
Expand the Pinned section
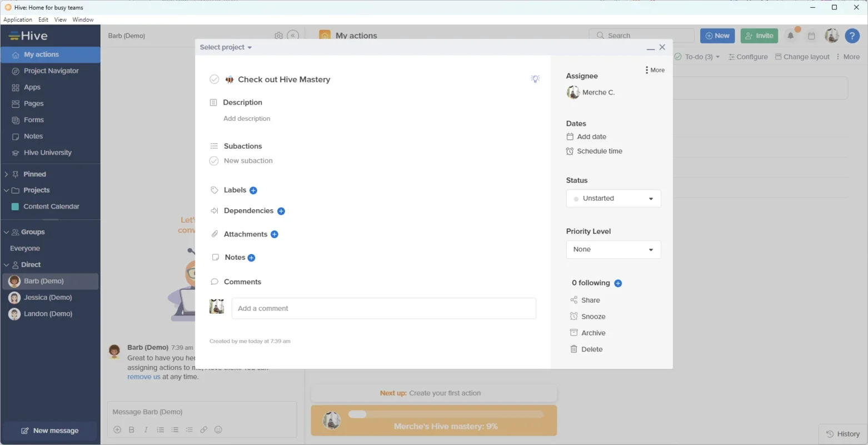tap(6, 174)
